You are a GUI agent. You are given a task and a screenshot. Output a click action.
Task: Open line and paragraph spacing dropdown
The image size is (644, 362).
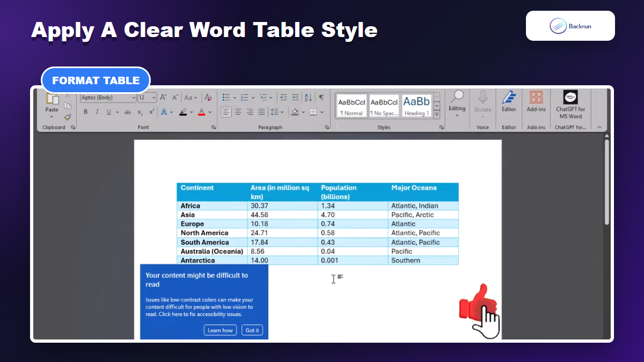[277, 112]
